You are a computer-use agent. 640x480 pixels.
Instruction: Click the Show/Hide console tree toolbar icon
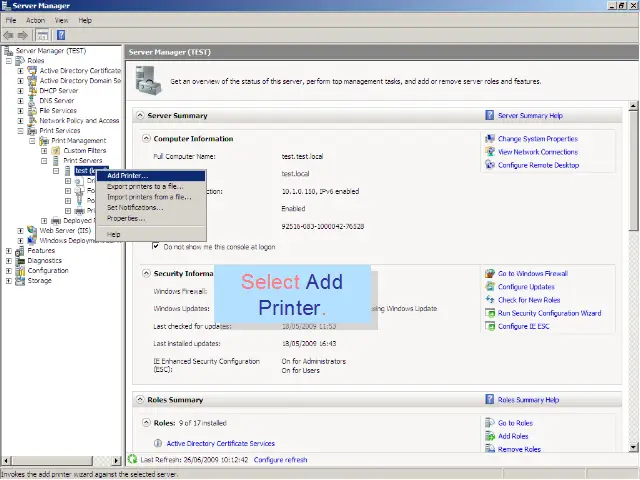point(42,36)
